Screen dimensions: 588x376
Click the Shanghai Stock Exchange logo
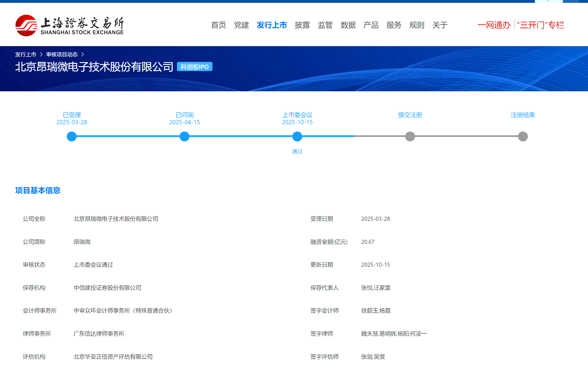[x=70, y=25]
